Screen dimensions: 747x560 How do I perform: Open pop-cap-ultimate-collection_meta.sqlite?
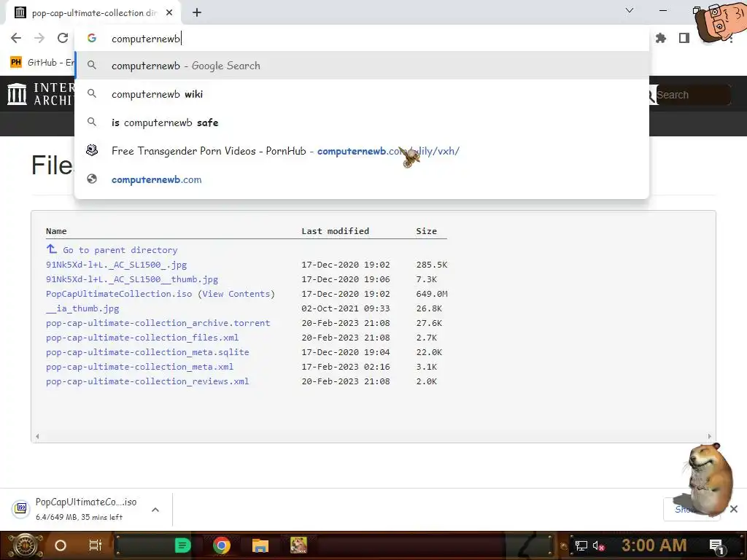coord(147,352)
